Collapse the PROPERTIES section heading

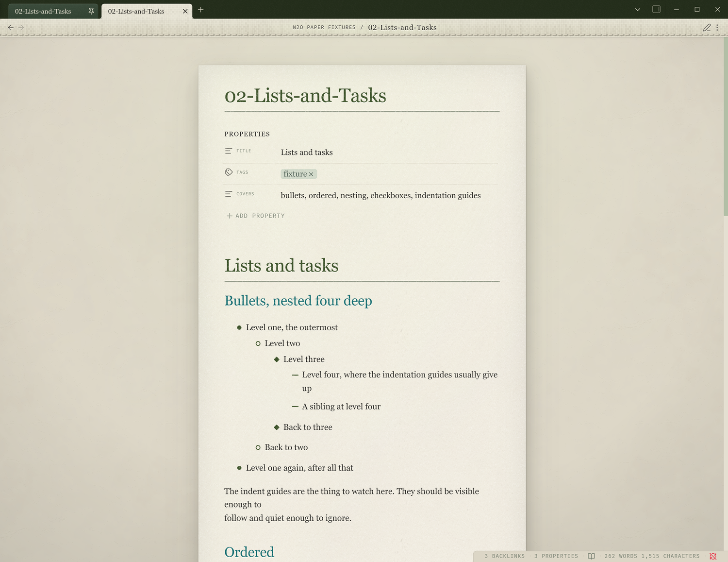tap(247, 134)
